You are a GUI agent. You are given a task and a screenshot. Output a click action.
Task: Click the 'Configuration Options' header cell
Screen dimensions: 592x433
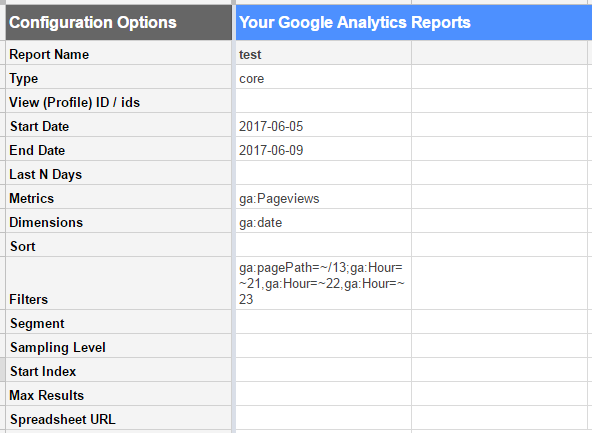tap(119, 22)
